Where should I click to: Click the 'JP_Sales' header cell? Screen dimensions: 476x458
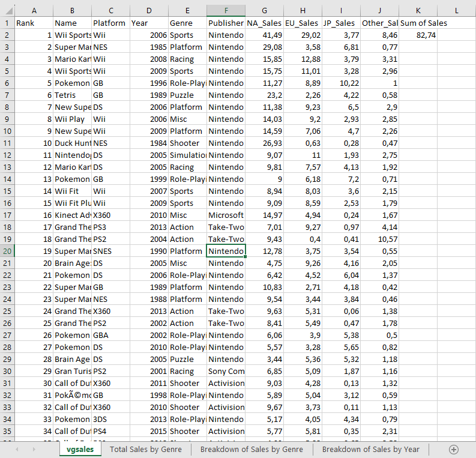pyautogui.click(x=341, y=23)
